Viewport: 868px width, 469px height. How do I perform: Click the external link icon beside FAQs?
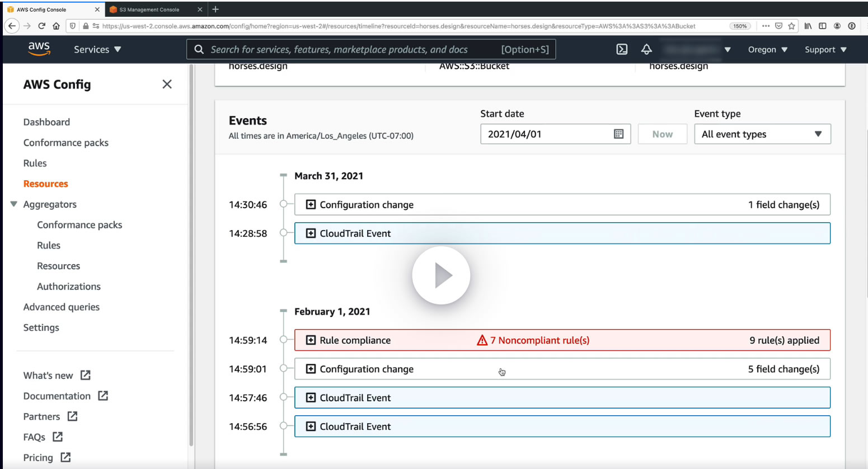(x=58, y=437)
